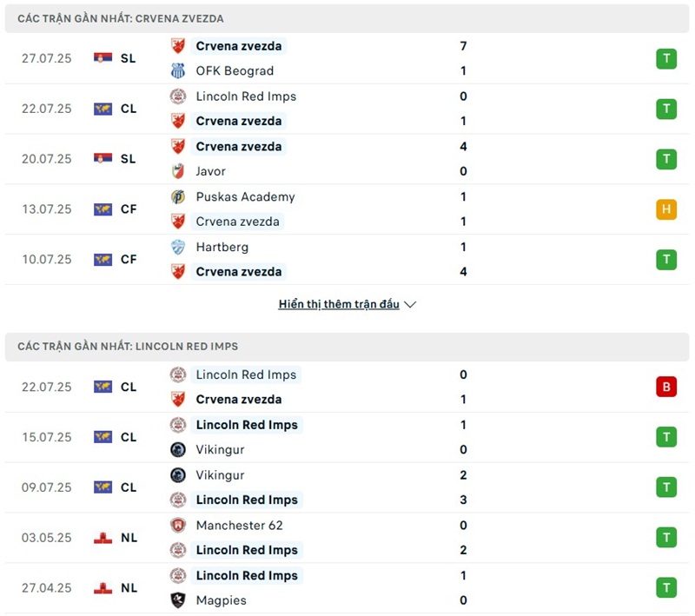Click green T badge for Hartberg match
Image resolution: width=695 pixels, height=616 pixels.
[x=666, y=260]
